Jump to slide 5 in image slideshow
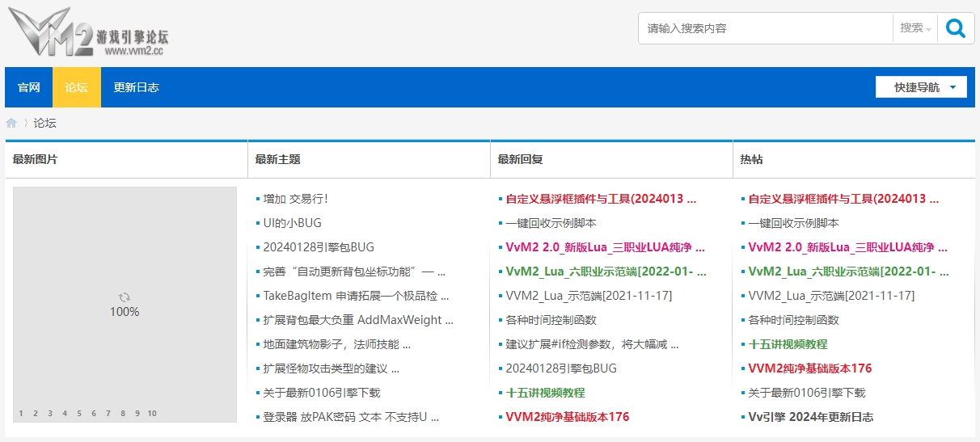The width and height of the screenshot is (980, 442). pos(79,414)
